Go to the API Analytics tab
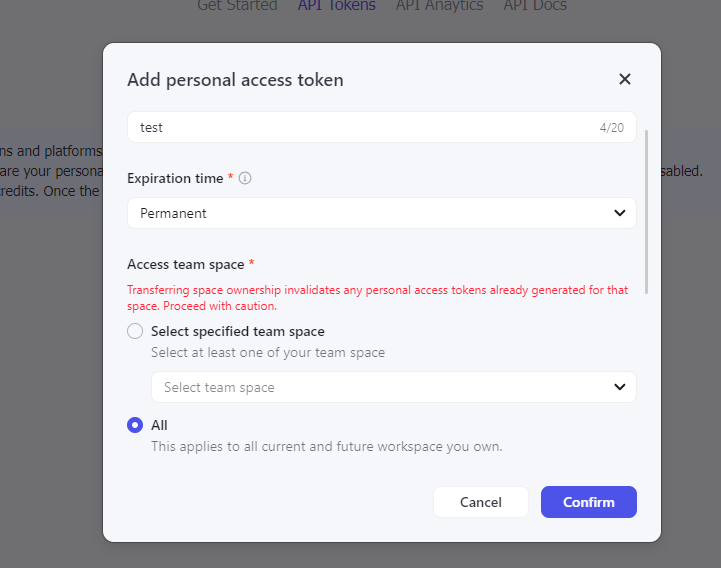The height and width of the screenshot is (568, 721). (x=439, y=6)
